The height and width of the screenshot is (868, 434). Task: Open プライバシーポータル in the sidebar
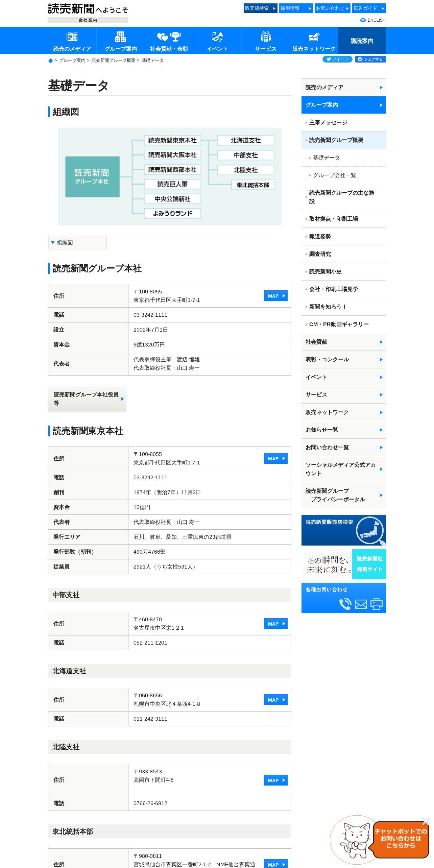[x=344, y=495]
